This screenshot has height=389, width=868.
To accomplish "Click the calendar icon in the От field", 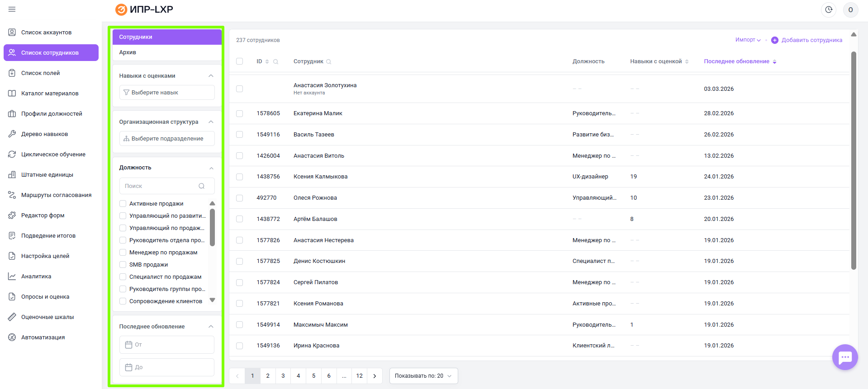I will pos(128,345).
